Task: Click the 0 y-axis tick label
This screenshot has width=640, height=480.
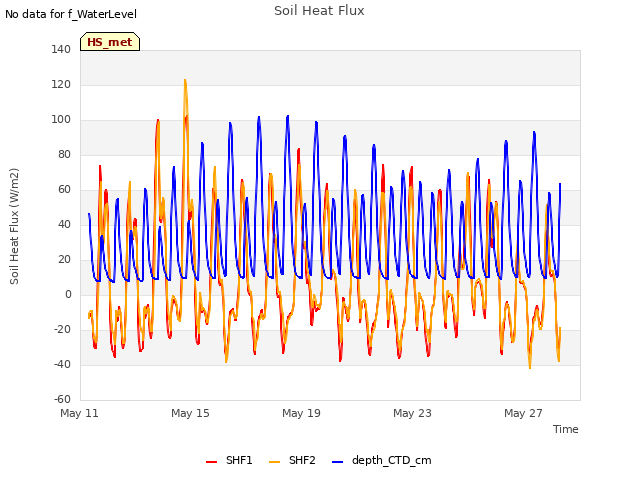Action: (x=68, y=294)
